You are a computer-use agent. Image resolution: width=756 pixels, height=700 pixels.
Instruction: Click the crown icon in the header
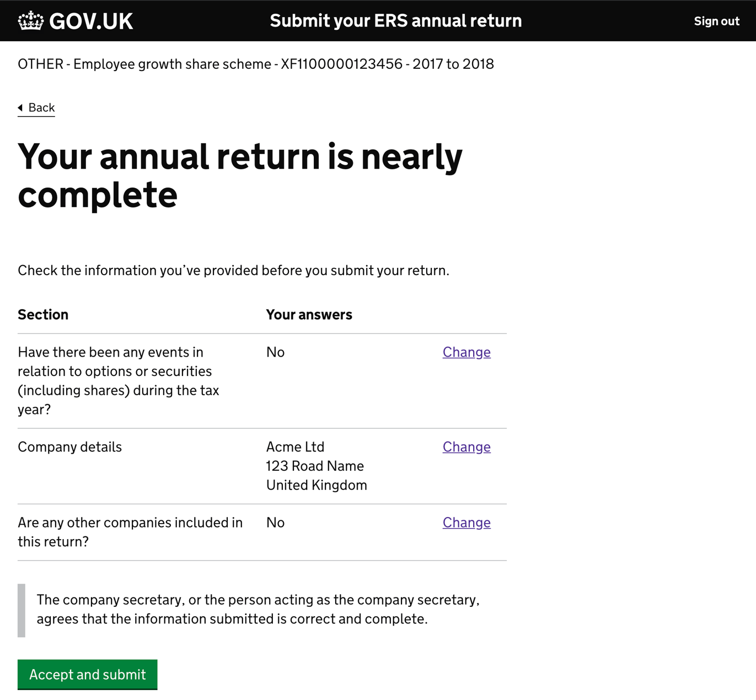[x=30, y=21]
